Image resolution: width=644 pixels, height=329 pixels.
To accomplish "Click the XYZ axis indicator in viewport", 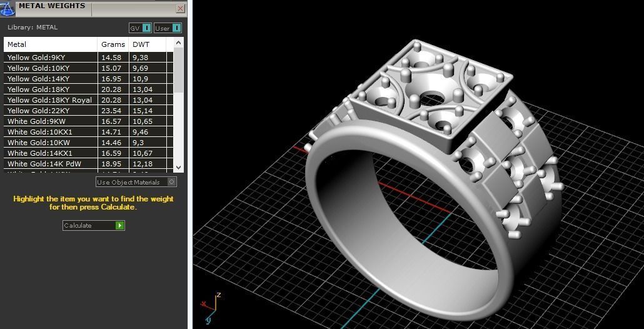I will tap(211, 307).
